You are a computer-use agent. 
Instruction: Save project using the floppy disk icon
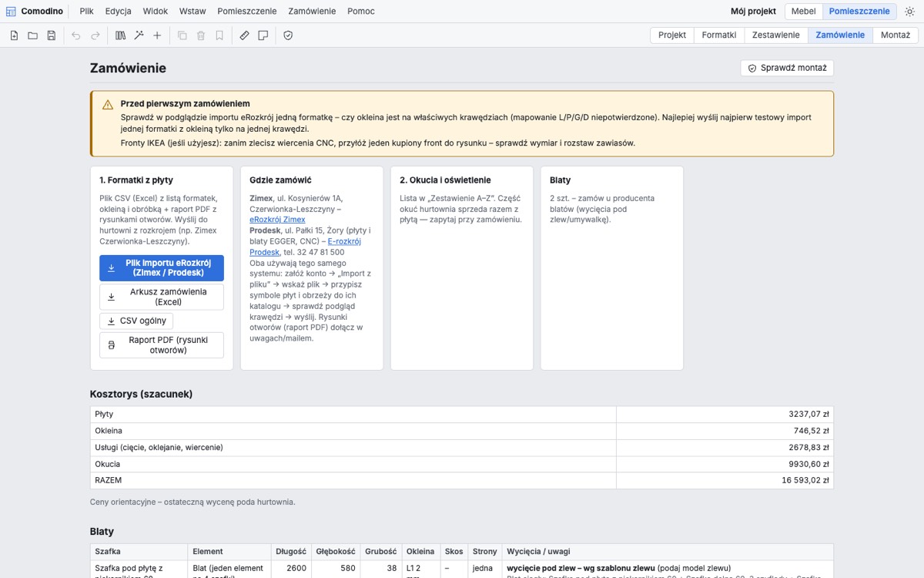(x=51, y=35)
